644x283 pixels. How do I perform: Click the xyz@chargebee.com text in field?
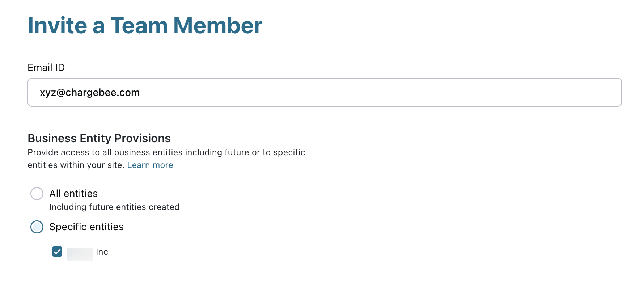point(90,93)
